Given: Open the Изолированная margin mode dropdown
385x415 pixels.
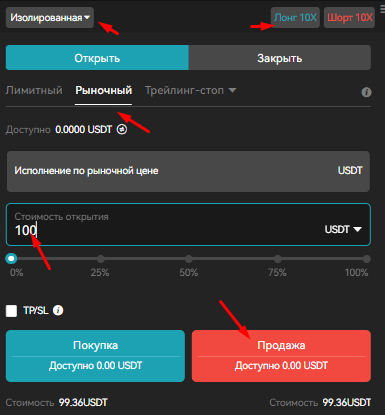Looking at the screenshot, I should pos(50,17).
